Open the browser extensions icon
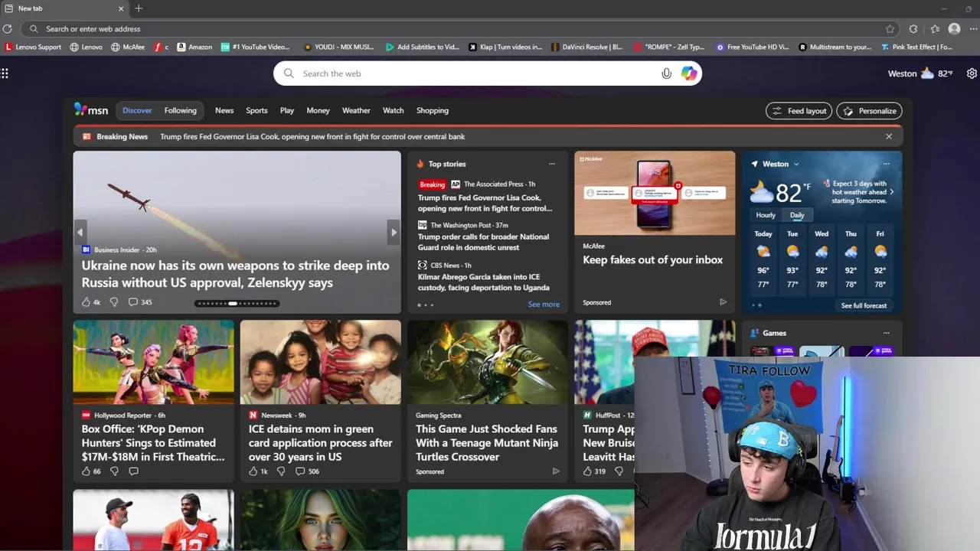 click(913, 29)
